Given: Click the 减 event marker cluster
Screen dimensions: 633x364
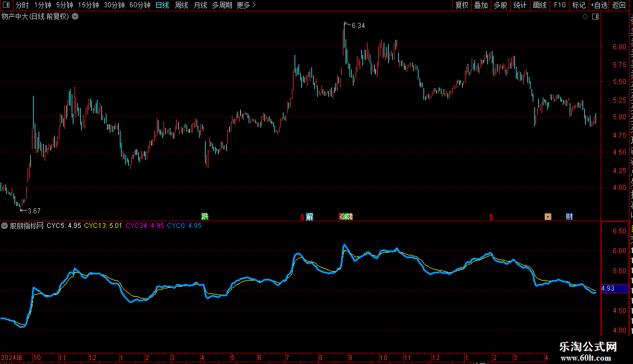Looking at the screenshot, I should coord(346,217).
